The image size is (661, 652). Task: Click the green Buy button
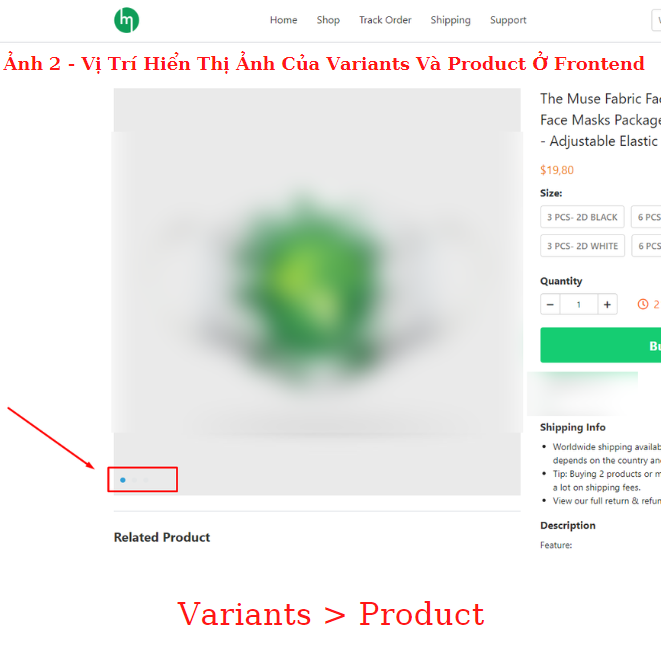[x=601, y=345]
